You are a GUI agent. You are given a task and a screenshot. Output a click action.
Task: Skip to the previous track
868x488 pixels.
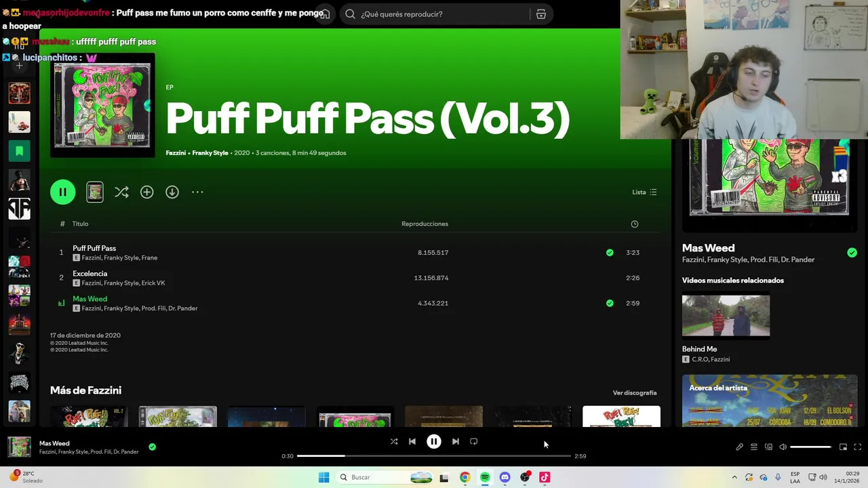[412, 442]
